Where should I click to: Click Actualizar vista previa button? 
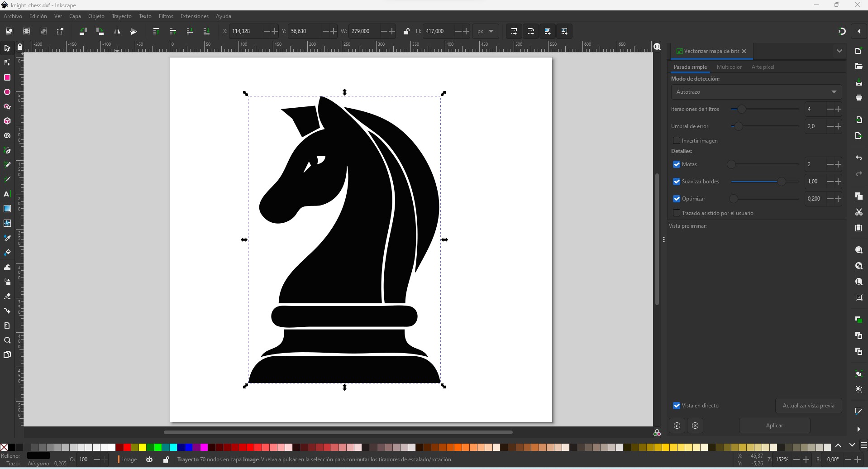click(x=809, y=406)
